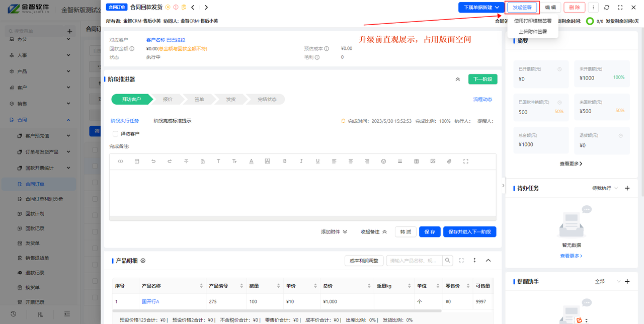Click the horizontal scrollbar under remarks editor
This screenshot has width=644, height=324.
[303, 219]
